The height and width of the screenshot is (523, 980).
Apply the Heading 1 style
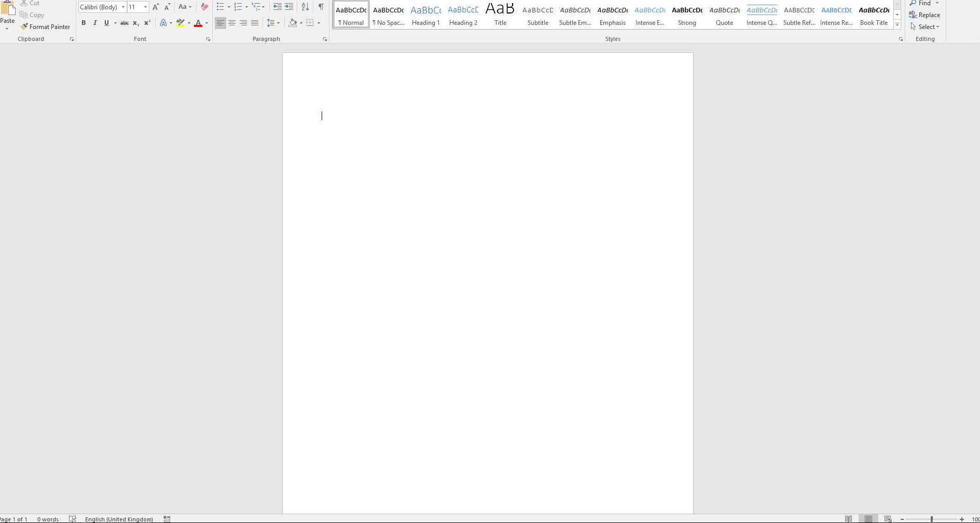425,15
